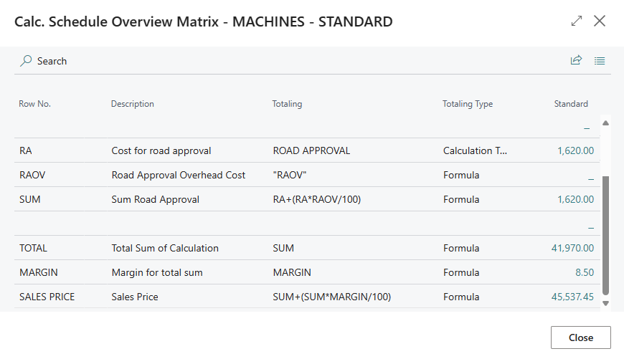
Task: Expand dialog with the maximize arrows icon
Action: pos(577,21)
